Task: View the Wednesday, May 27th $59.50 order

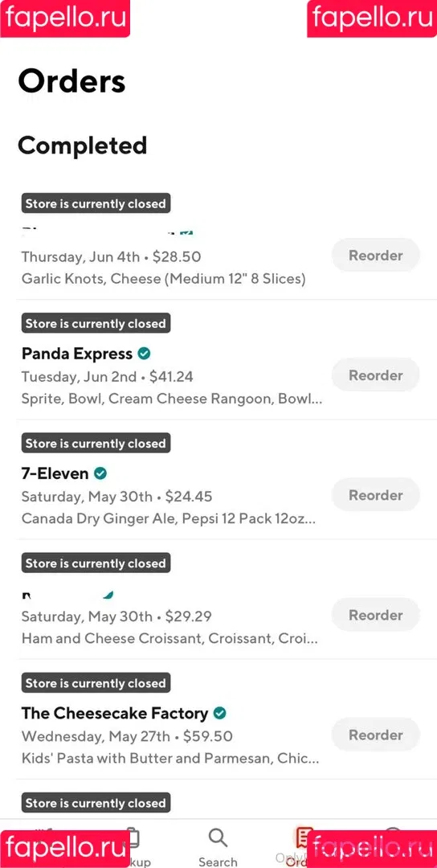Action: pyautogui.click(x=127, y=737)
